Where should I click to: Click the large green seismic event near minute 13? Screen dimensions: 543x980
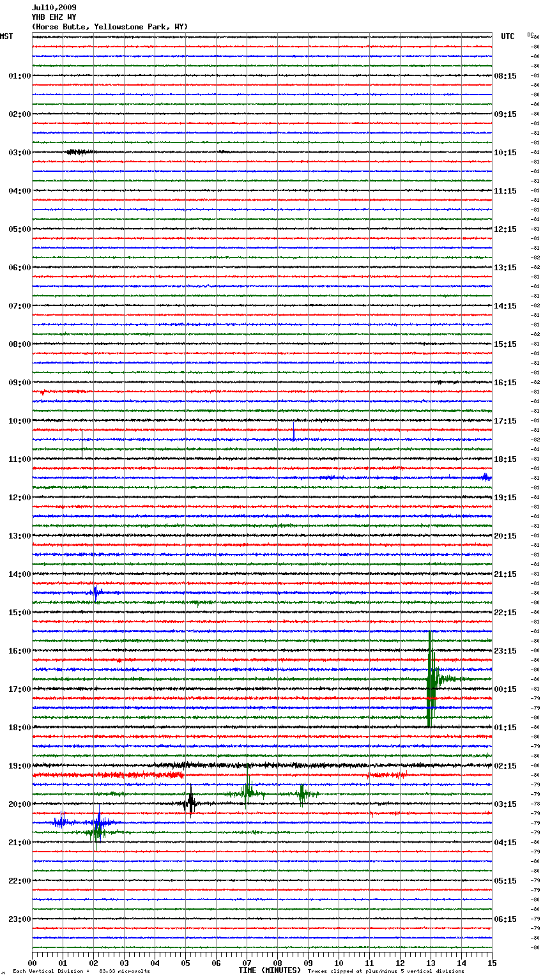432,679
